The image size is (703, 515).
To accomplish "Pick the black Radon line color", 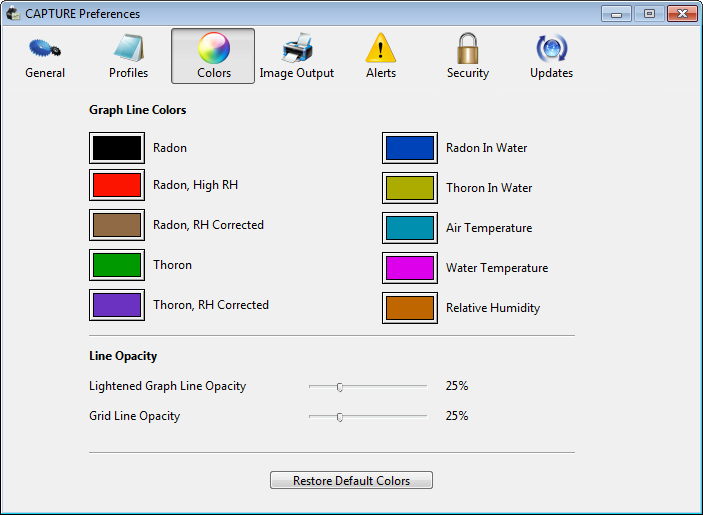I will point(117,148).
